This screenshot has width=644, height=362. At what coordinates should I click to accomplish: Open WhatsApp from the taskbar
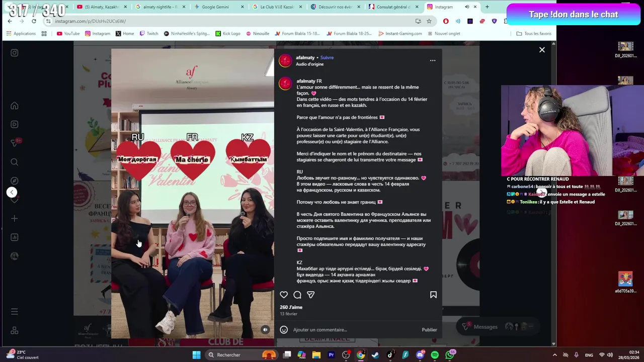click(450, 355)
